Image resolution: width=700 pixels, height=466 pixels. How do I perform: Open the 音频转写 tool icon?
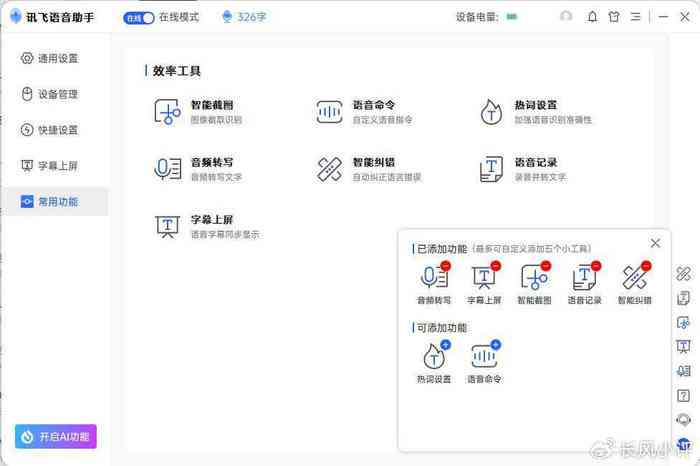(167, 169)
